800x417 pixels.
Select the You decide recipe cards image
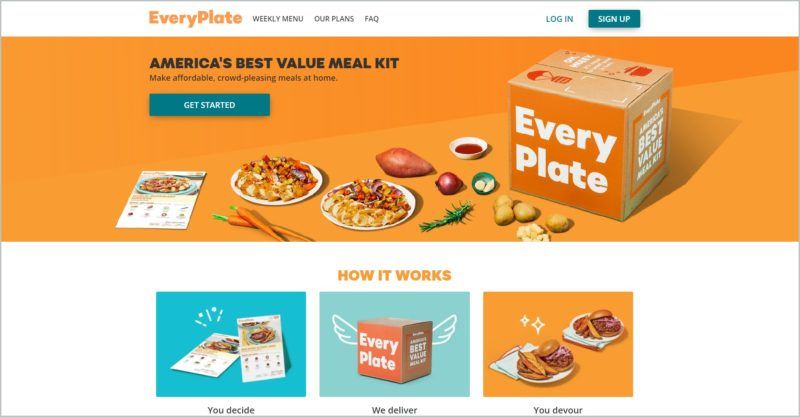231,344
